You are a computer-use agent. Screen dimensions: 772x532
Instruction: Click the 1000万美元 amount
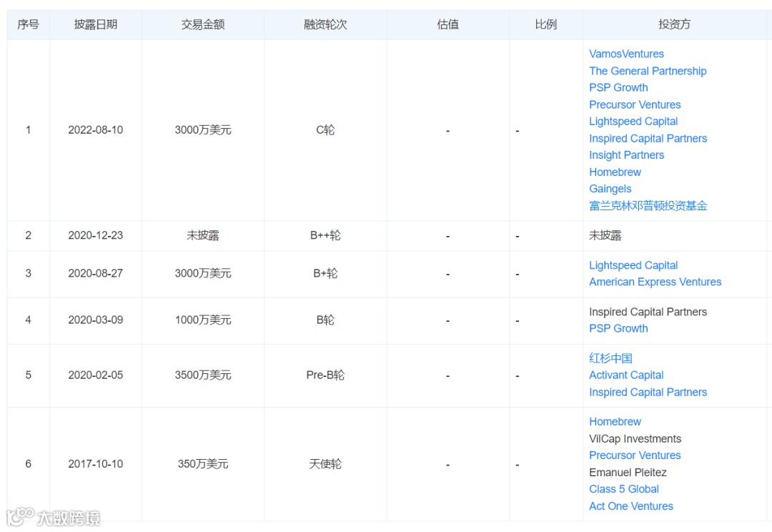(203, 320)
